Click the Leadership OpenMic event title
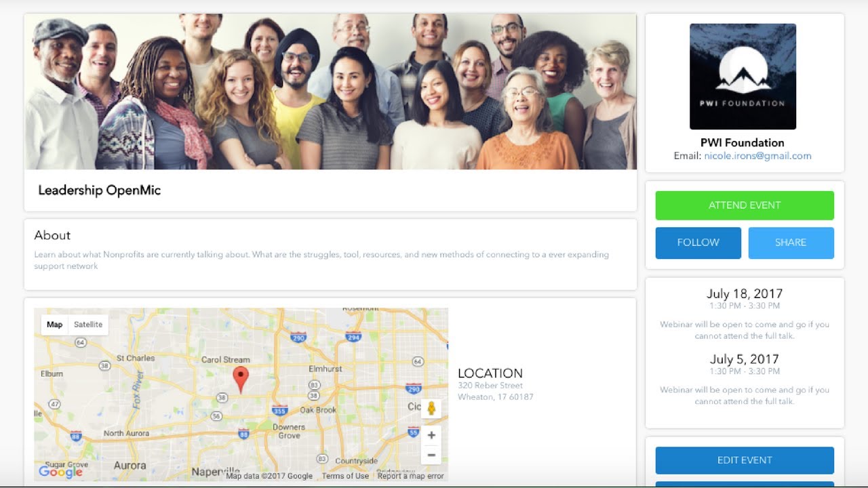 100,190
